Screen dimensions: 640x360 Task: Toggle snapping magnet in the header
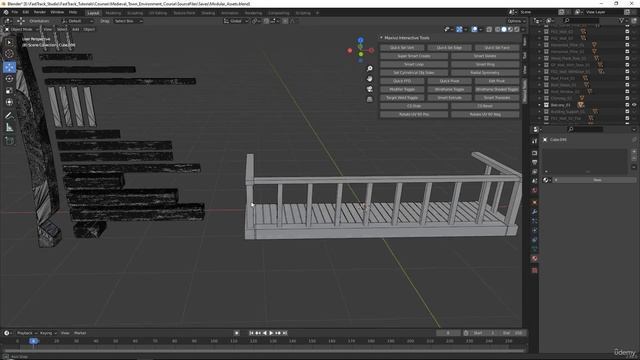(266, 21)
